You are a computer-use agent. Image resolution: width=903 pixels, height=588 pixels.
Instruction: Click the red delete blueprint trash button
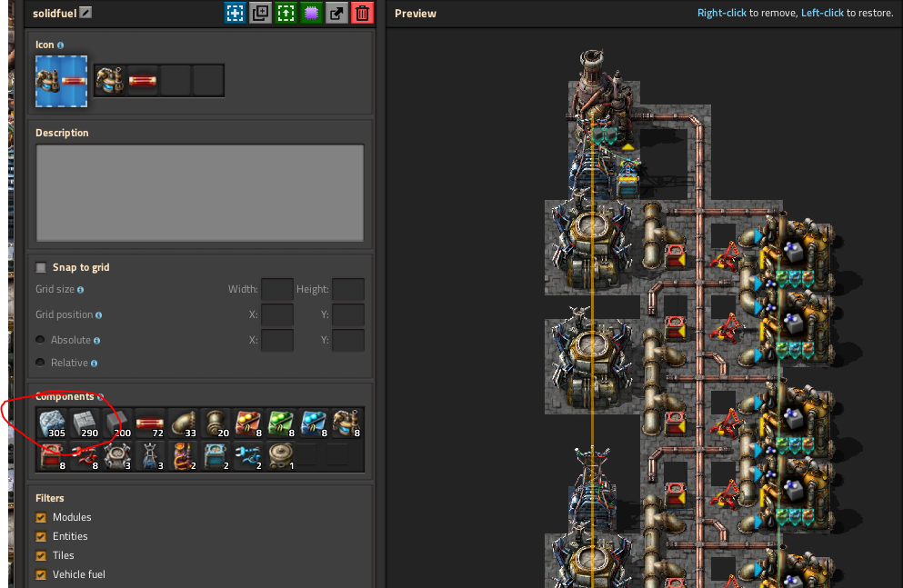point(363,13)
